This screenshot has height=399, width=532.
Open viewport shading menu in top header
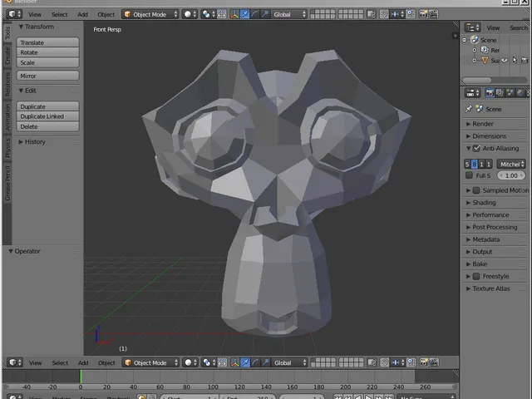tap(190, 14)
